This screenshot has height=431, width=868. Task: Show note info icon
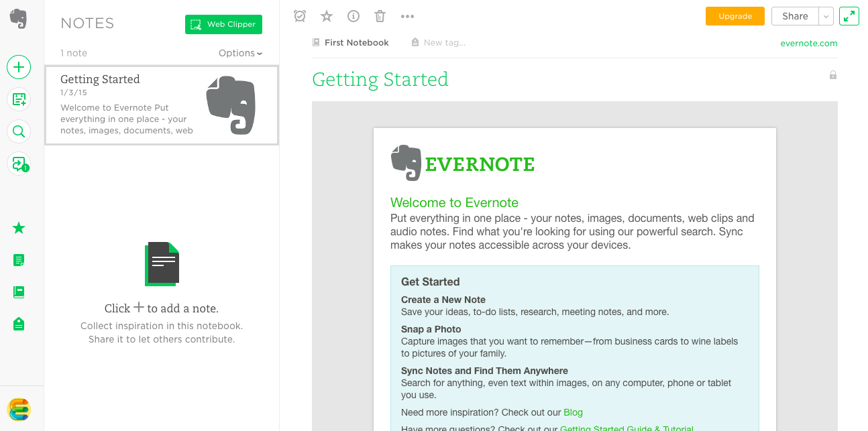[354, 16]
